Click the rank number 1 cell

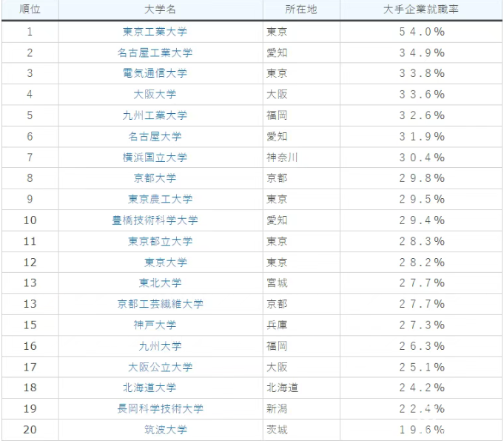[30, 32]
